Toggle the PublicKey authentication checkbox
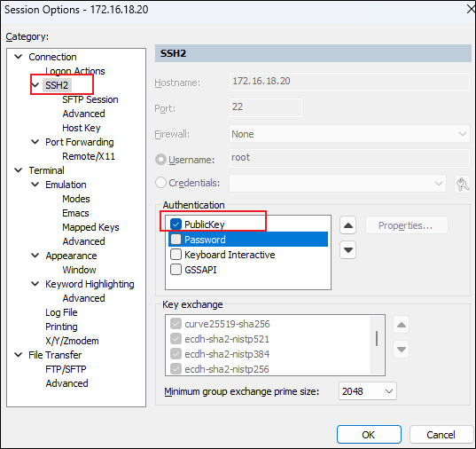This screenshot has width=476, height=449. point(176,224)
